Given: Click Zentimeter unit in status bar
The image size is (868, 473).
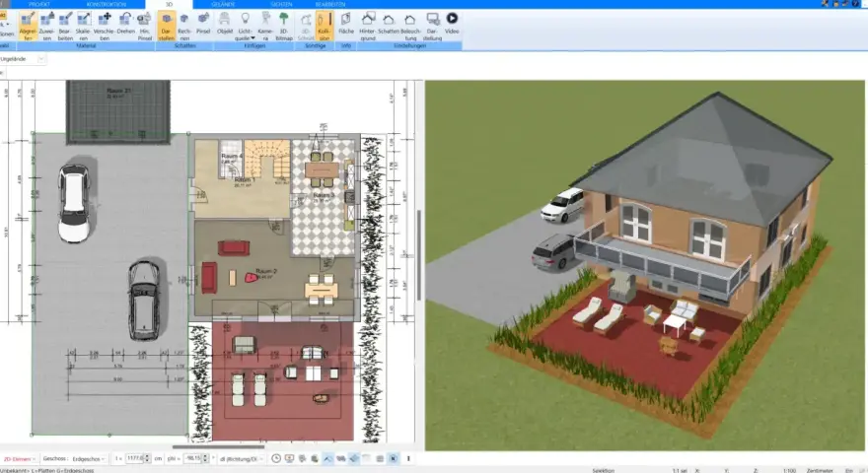Looking at the screenshot, I should (820, 470).
